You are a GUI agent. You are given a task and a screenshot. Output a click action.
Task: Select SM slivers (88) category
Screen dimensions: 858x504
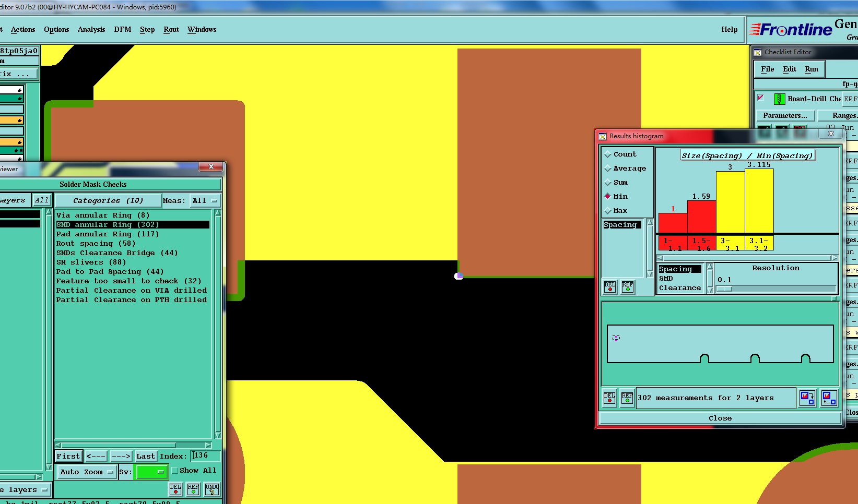click(91, 262)
